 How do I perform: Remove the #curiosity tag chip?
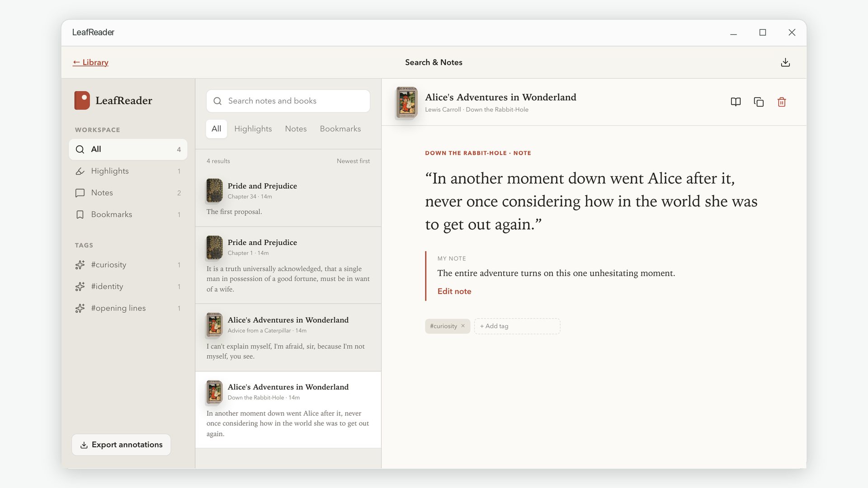point(463,326)
